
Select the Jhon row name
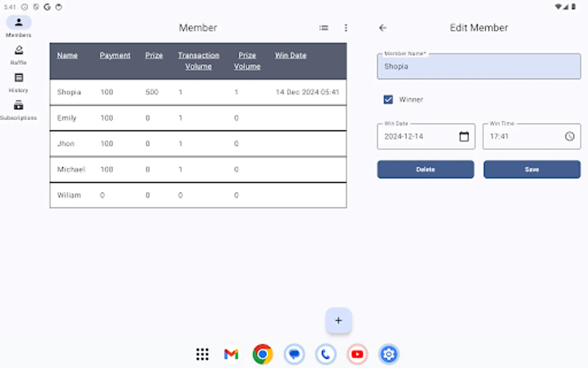pyautogui.click(x=66, y=144)
